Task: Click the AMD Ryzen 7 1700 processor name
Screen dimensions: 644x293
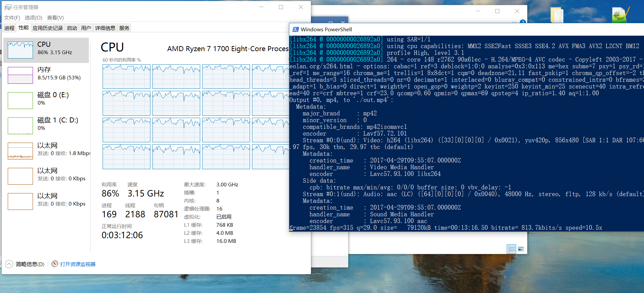Action: click(x=228, y=49)
